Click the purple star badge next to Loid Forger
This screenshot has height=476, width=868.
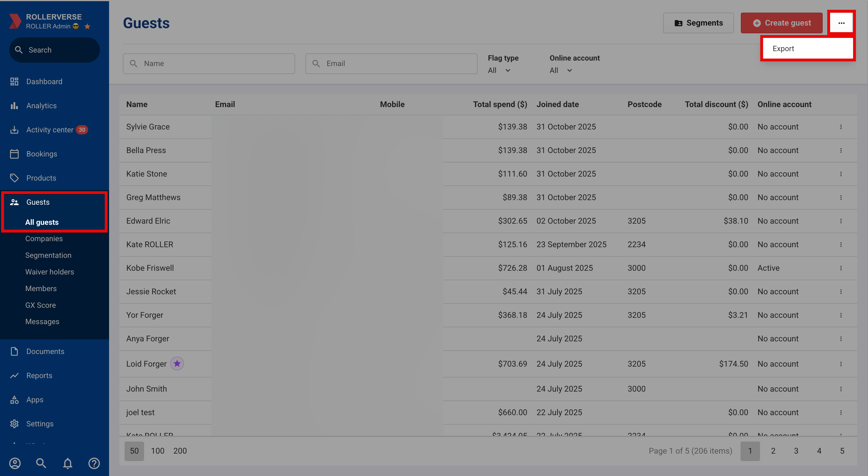click(177, 363)
